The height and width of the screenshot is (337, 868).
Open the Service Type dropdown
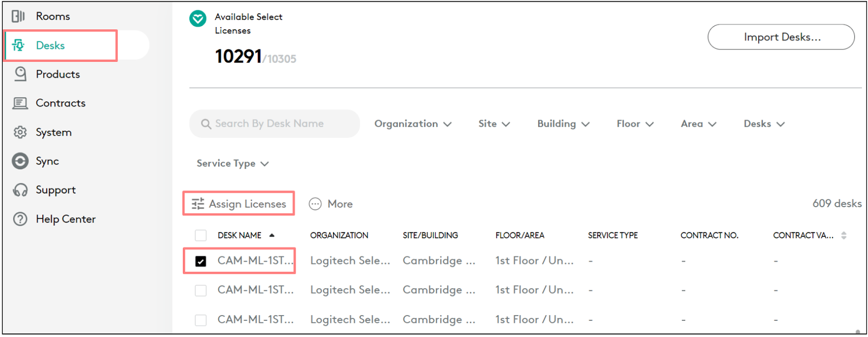click(x=232, y=163)
